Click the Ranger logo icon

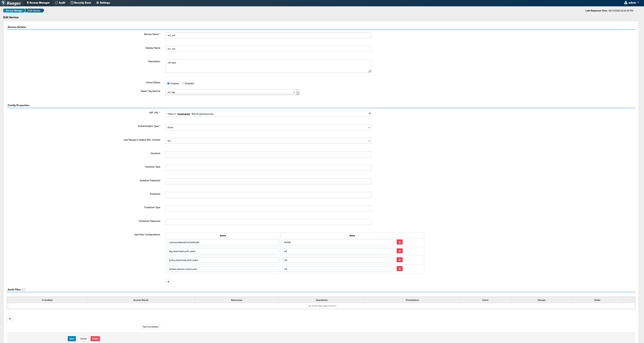coord(4,3)
